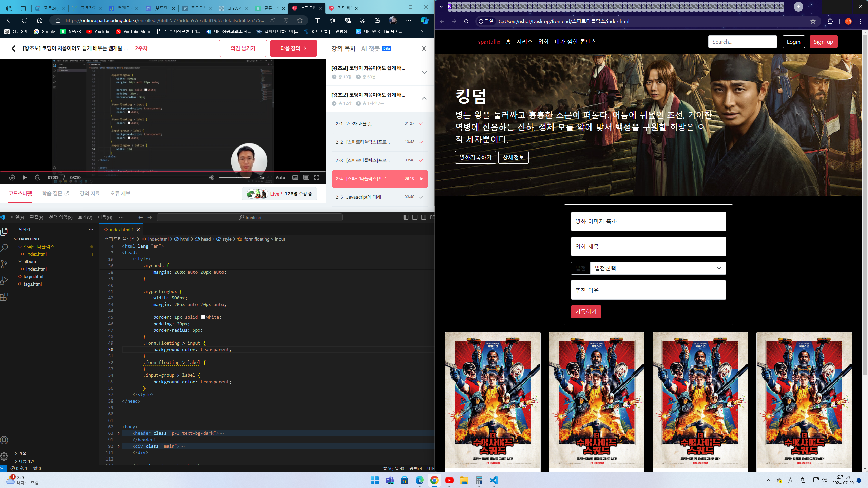868x488 pixels.
Task: Open the Chrome three-dot menu
Action: click(861, 21)
